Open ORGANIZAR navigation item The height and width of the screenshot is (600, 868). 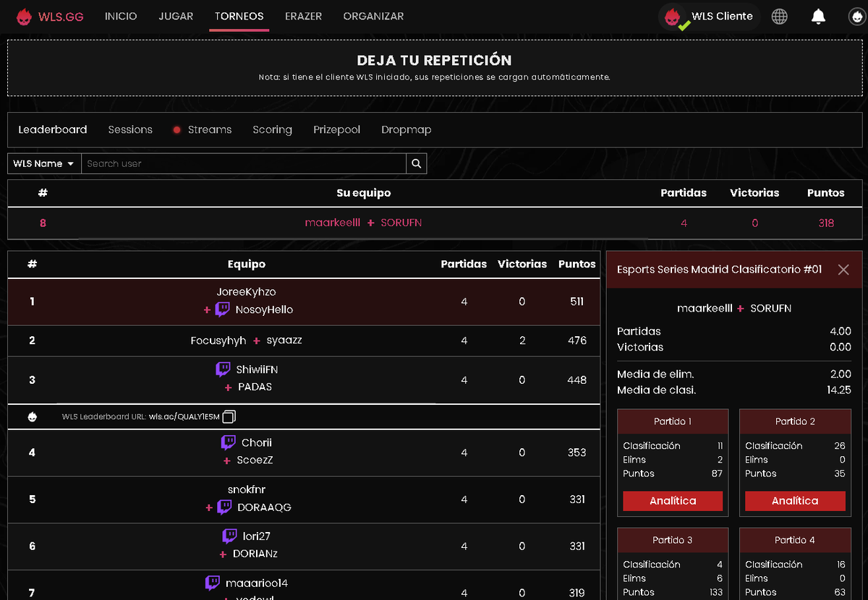pyautogui.click(x=374, y=16)
